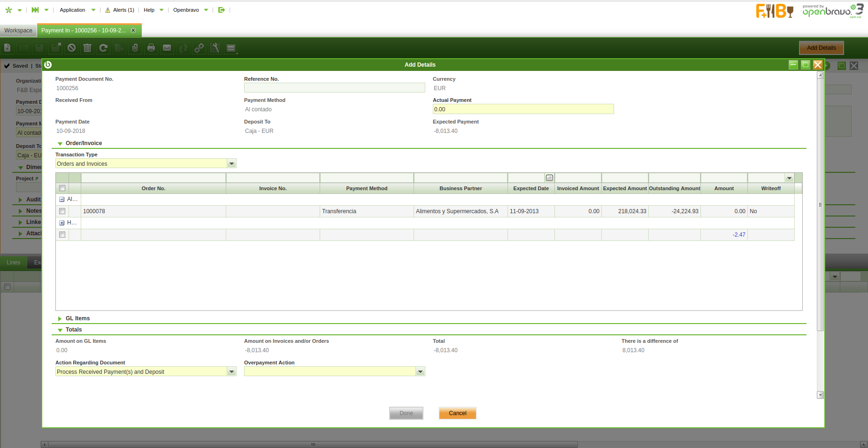Tick the checkbox for order 1000078
Screen dimensions: 868x448
coord(62,211)
